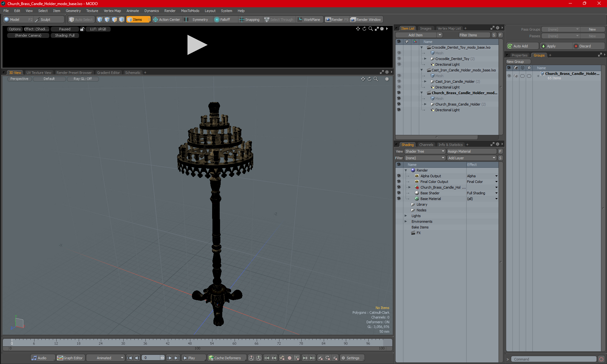This screenshot has height=364, width=607.
Task: Expand the Cast_Iron_Candle_Holder (2) group
Action: click(425, 82)
